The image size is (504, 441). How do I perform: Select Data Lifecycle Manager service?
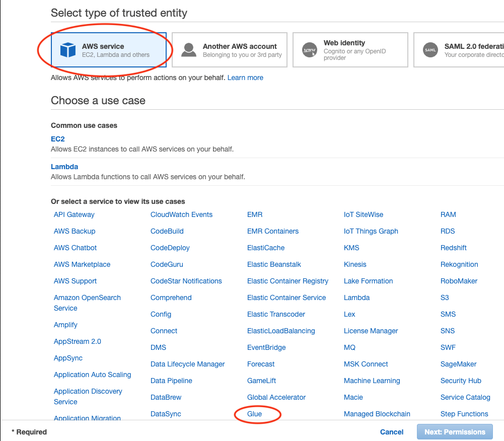point(188,364)
